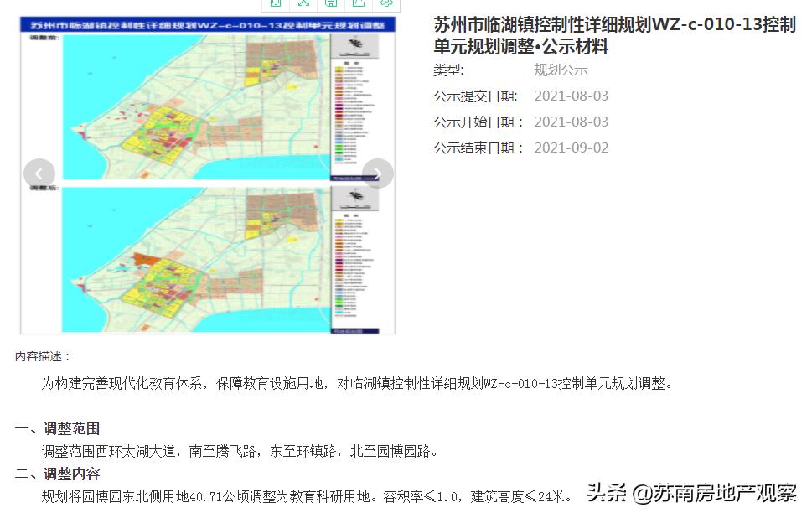Click the next-image arrow on the carousel
812x518 pixels.
click(x=377, y=173)
